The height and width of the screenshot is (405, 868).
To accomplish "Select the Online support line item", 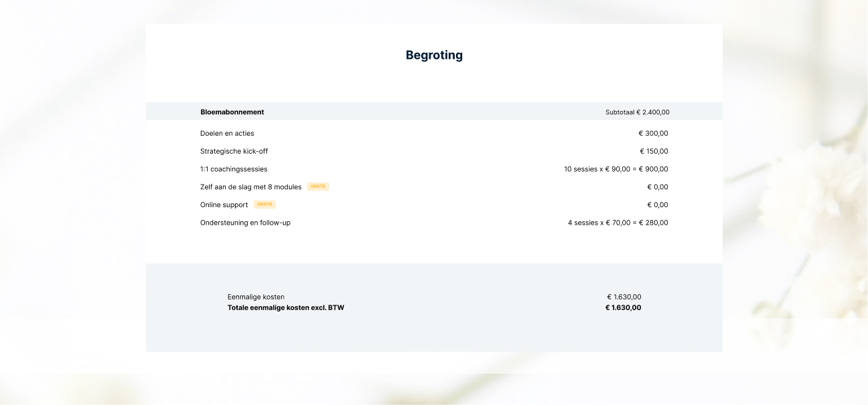I will coord(224,205).
